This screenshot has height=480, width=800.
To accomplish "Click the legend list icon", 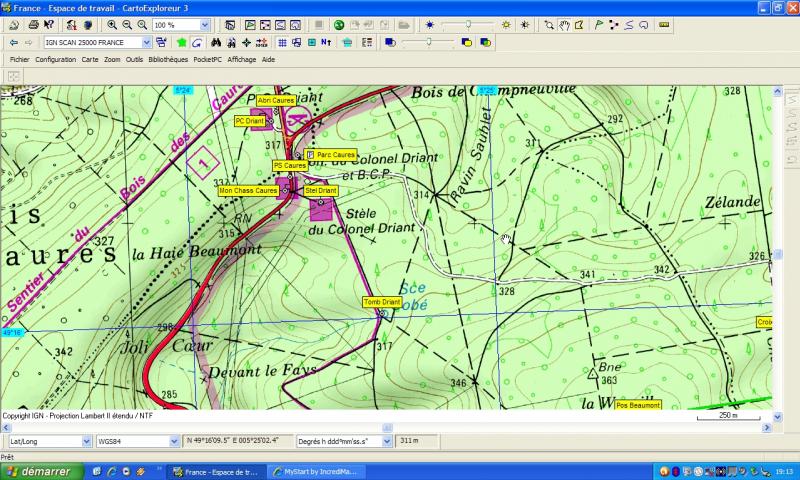I will tap(367, 42).
